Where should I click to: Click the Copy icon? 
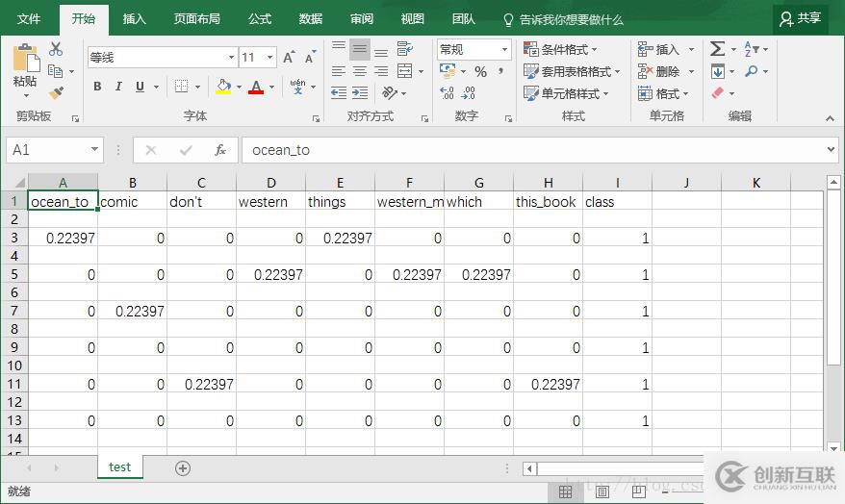(56, 70)
